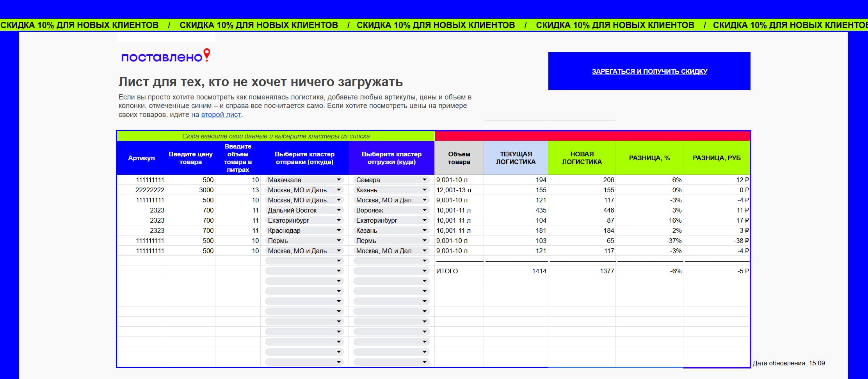Click current logistics value 435
This screenshot has width=868, height=379.
(x=516, y=210)
